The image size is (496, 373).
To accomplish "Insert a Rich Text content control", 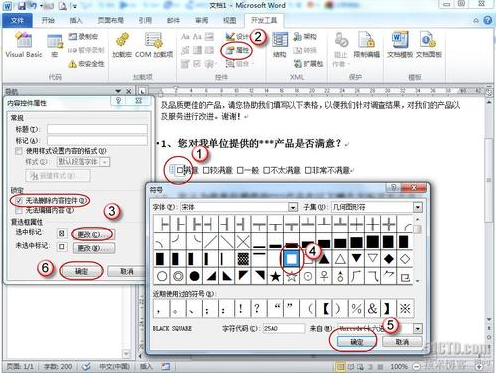I will tap(186, 37).
